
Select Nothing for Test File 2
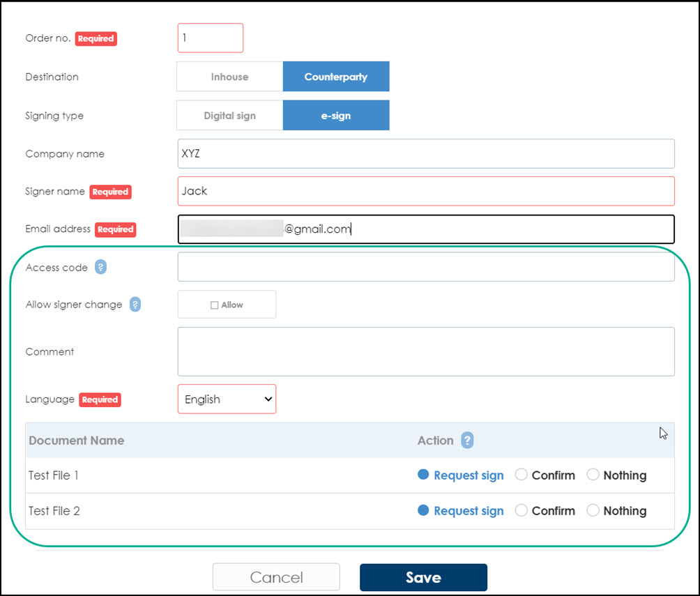(593, 510)
